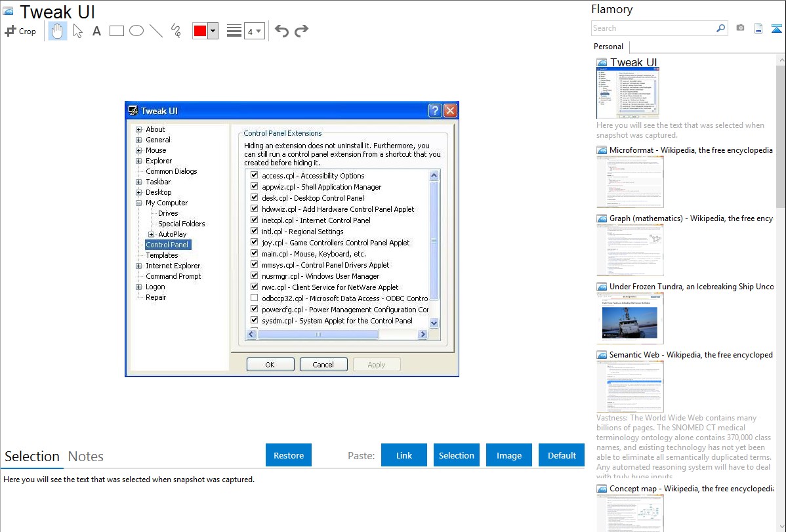This screenshot has width=786, height=532.
Task: Activate the hand pan tool
Action: click(x=58, y=31)
